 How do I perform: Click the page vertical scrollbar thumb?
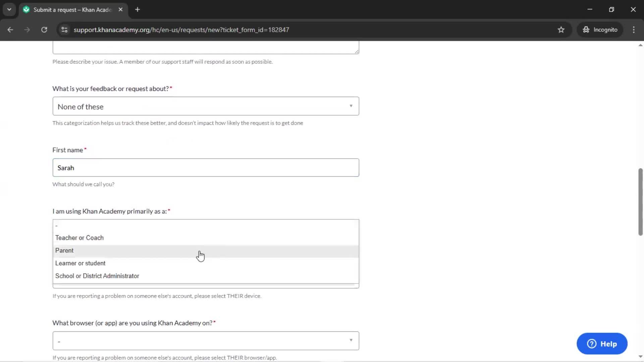[640, 202]
